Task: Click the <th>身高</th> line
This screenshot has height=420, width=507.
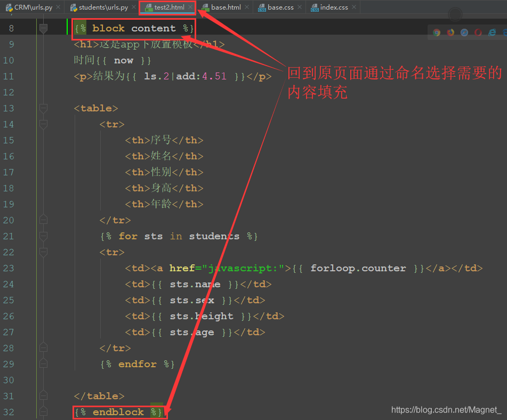Action: click(164, 188)
